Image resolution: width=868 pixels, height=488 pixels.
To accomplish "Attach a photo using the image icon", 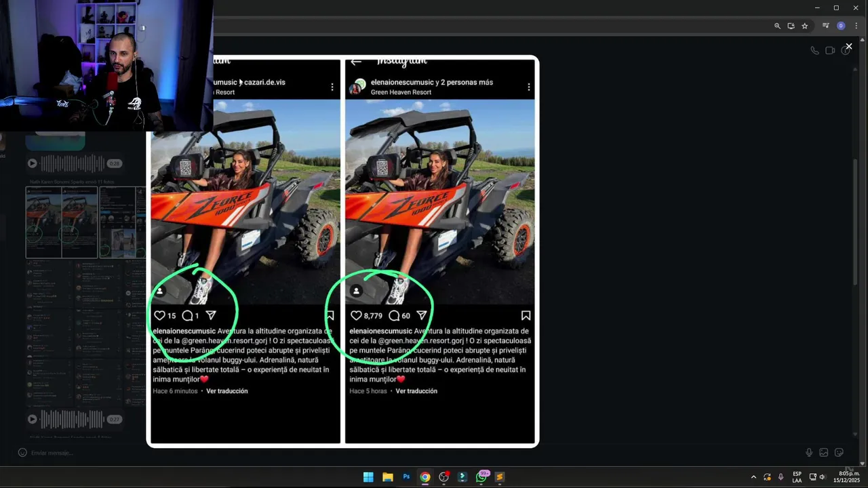I will (x=824, y=453).
